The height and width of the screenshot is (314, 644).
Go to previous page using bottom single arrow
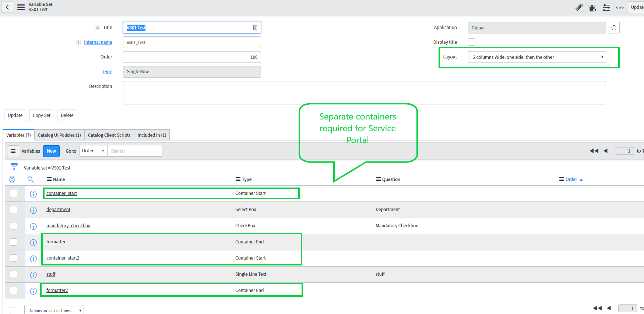[609, 308]
